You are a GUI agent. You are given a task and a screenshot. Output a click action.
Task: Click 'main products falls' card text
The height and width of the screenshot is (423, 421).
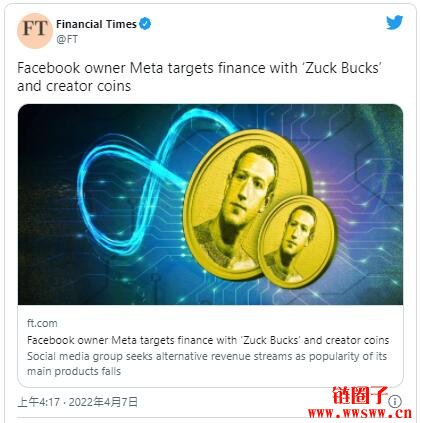click(74, 371)
